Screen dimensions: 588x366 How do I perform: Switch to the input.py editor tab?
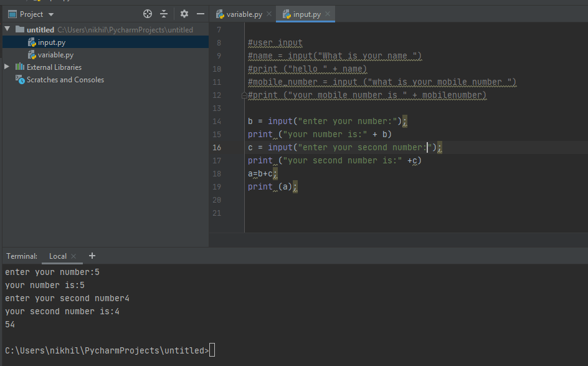(305, 14)
